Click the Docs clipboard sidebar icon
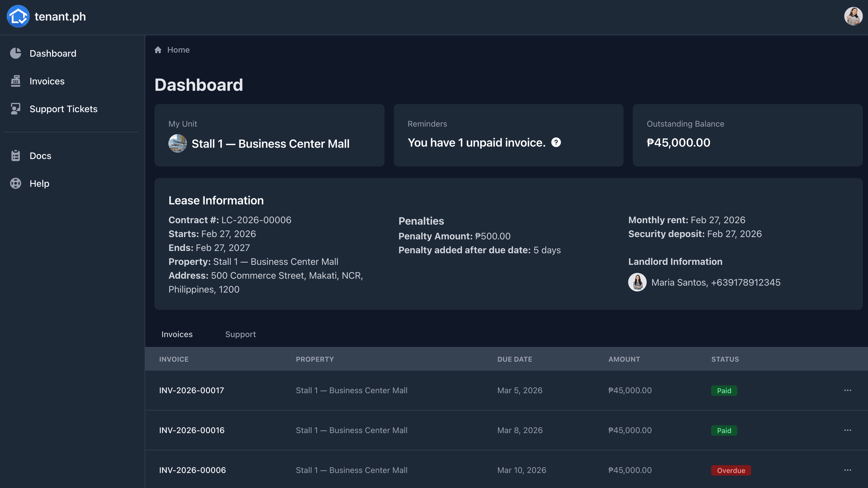Screen dimensions: 868x488 pos(16,156)
